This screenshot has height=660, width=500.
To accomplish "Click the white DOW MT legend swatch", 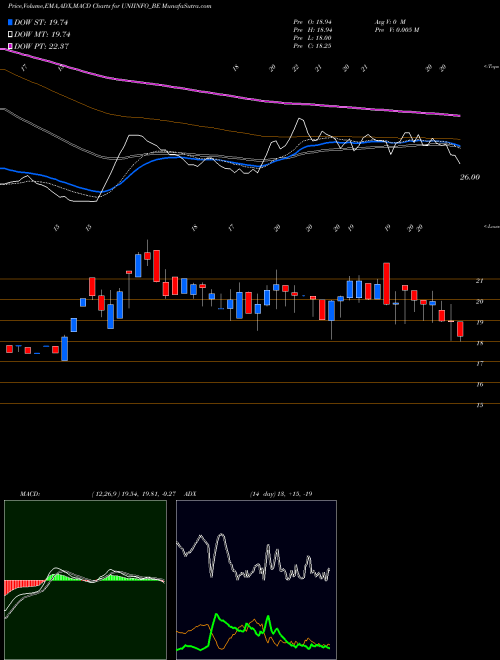I will coord(11,34).
